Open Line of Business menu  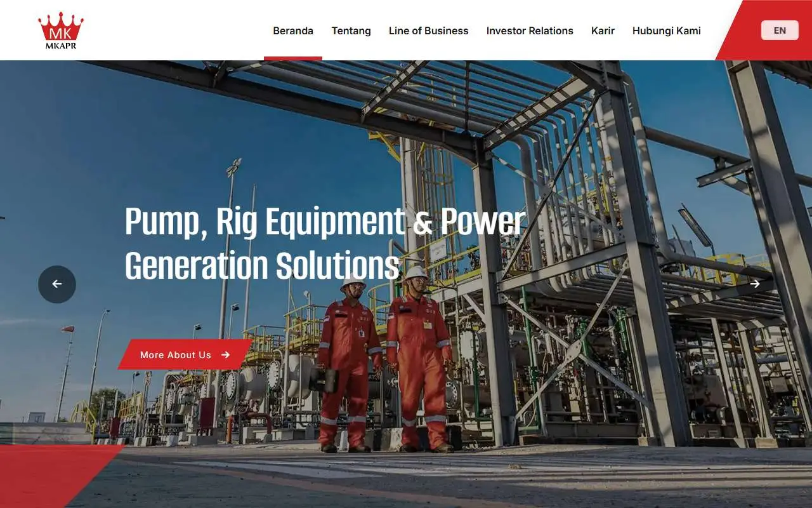pos(429,30)
